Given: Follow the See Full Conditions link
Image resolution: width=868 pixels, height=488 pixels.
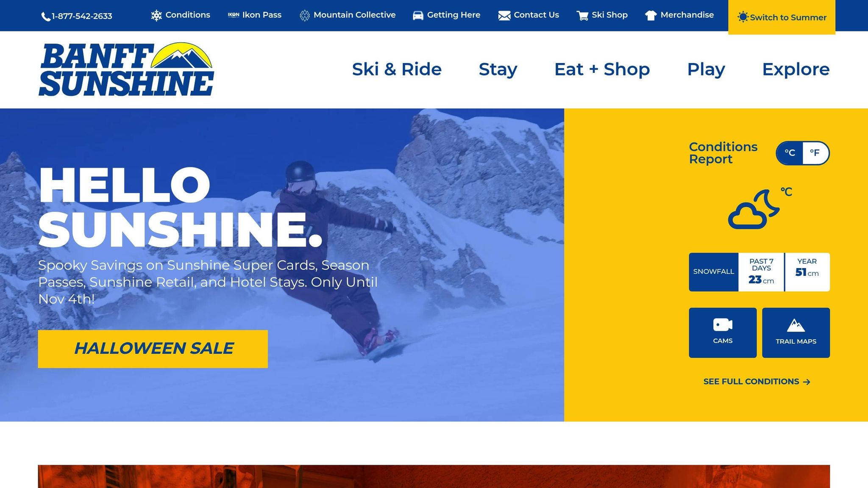Looking at the screenshot, I should click(x=757, y=382).
